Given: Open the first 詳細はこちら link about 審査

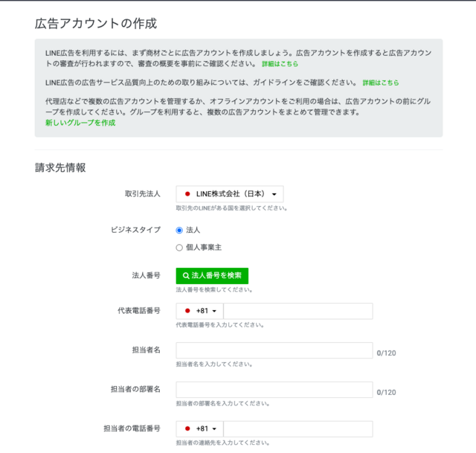Looking at the screenshot, I should tap(280, 64).
